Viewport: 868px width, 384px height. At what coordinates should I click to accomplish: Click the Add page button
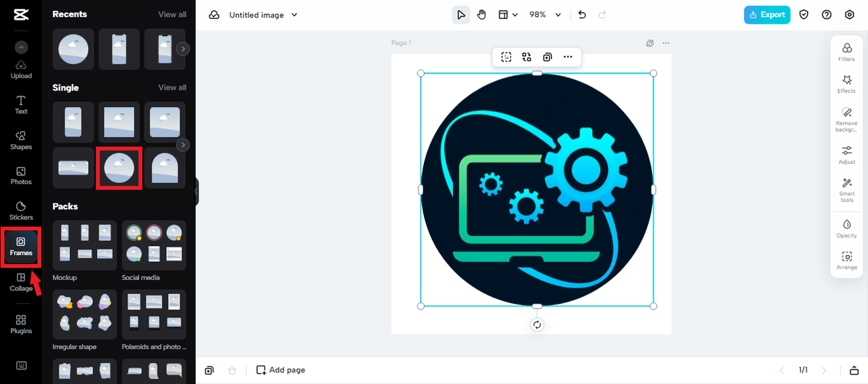(x=281, y=370)
